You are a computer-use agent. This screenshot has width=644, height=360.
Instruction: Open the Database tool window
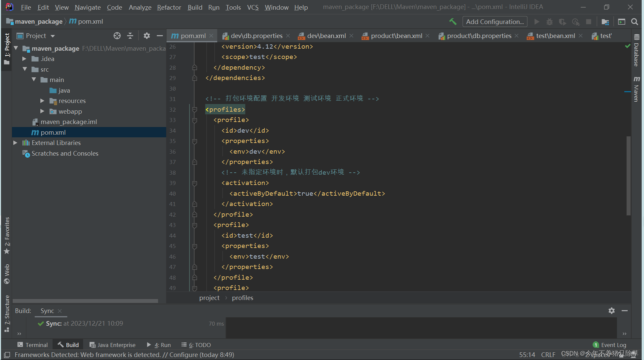637,51
